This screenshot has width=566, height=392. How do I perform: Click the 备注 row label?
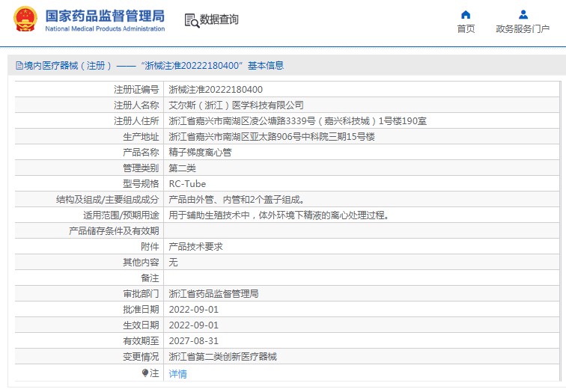point(150,278)
